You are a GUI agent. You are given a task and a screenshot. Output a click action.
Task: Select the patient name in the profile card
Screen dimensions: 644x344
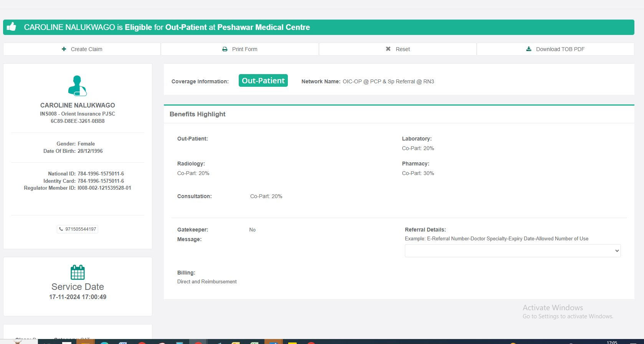click(78, 105)
